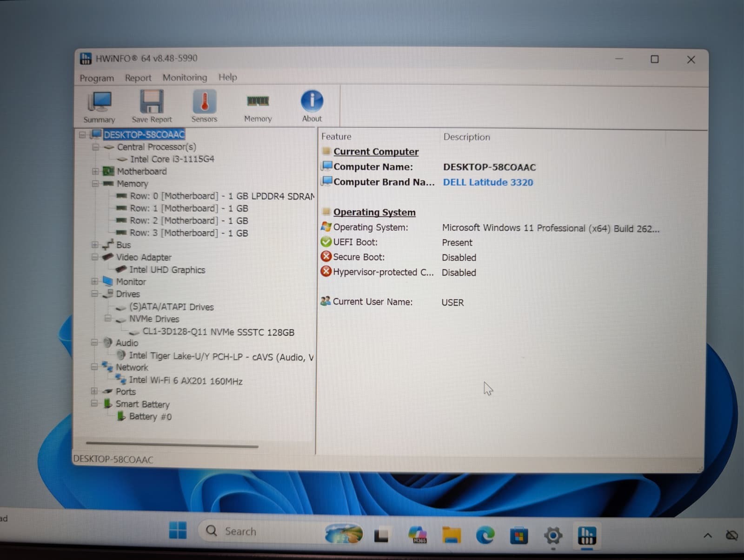Screen dimensions: 744x560
Task: Collapse the DESKTOP-58COAAC root node
Action: (83, 135)
